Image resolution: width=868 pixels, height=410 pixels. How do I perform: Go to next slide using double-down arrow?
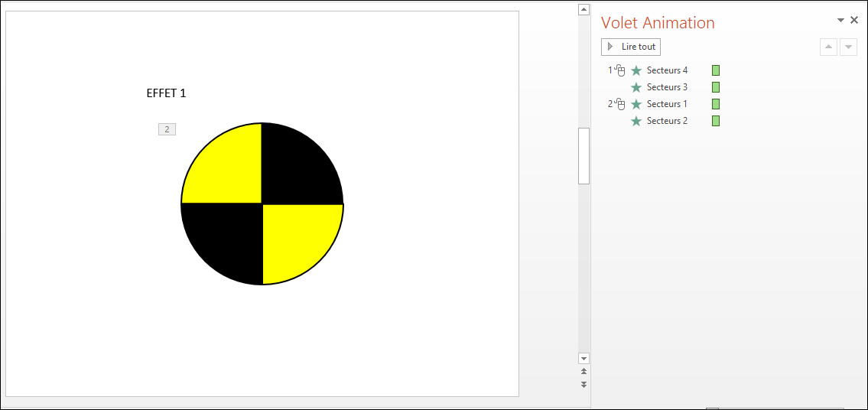click(584, 384)
